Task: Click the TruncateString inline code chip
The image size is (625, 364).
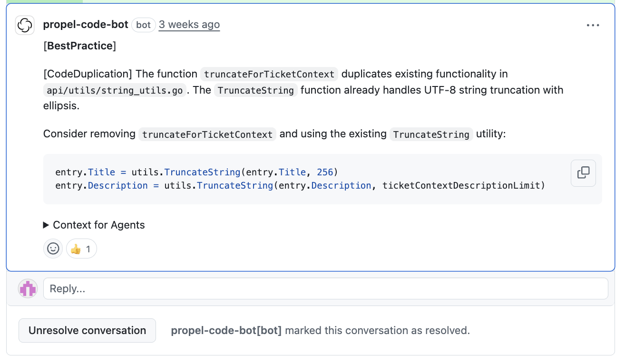Action: click(255, 90)
